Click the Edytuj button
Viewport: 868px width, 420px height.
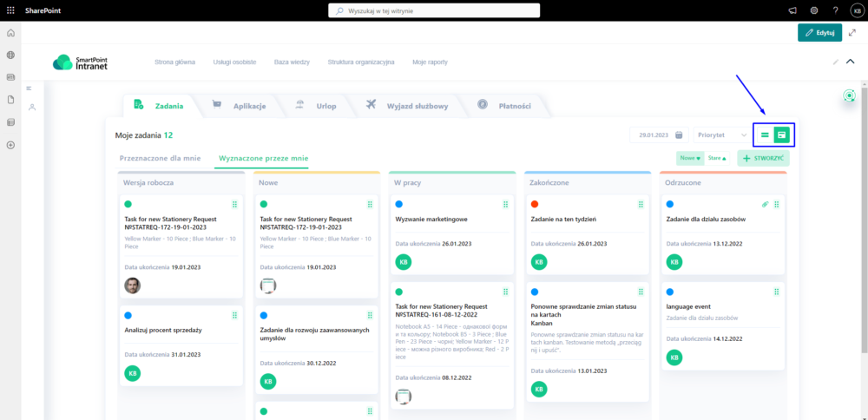point(819,32)
